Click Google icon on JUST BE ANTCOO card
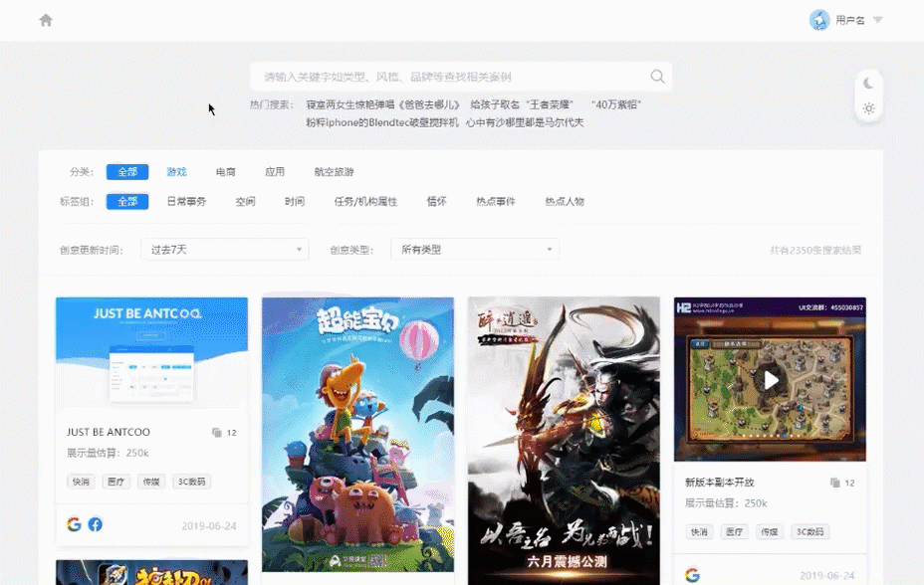Image resolution: width=924 pixels, height=585 pixels. coord(74,524)
